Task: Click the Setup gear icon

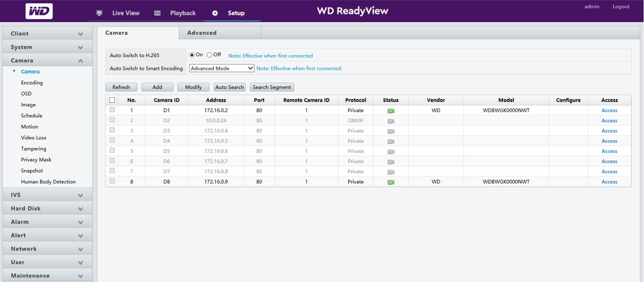Action: pos(215,13)
